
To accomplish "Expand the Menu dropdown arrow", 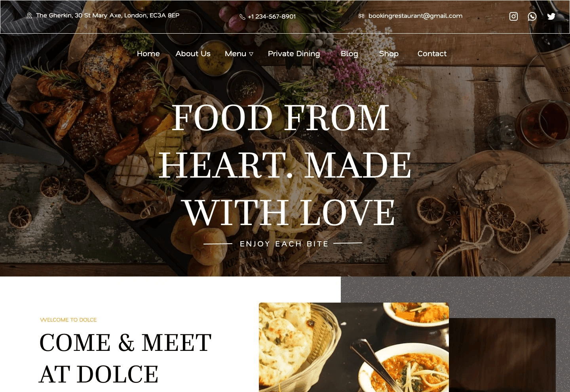I will point(251,54).
